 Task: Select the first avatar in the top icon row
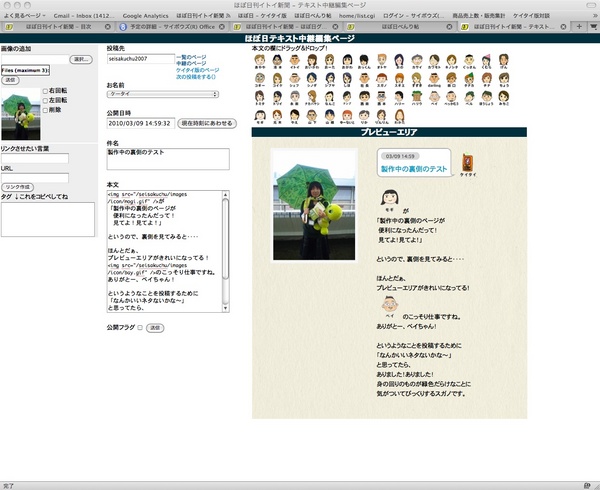[x=259, y=58]
